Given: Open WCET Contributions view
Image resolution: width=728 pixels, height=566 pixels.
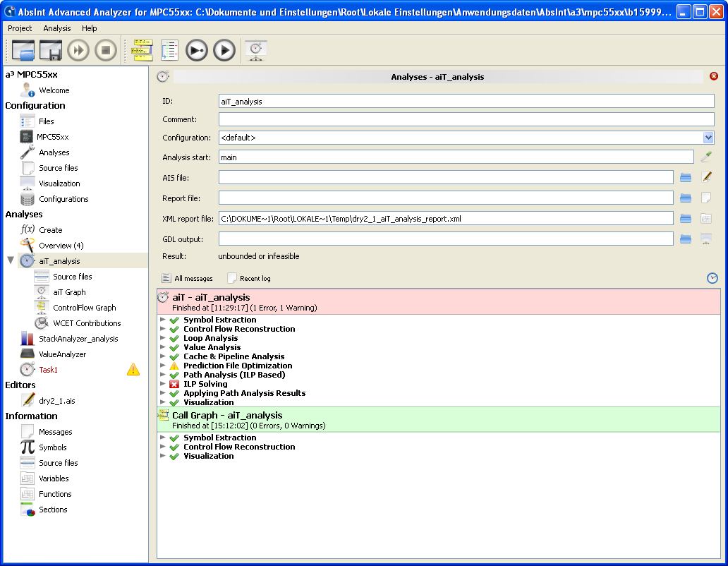Looking at the screenshot, I should click(86, 323).
